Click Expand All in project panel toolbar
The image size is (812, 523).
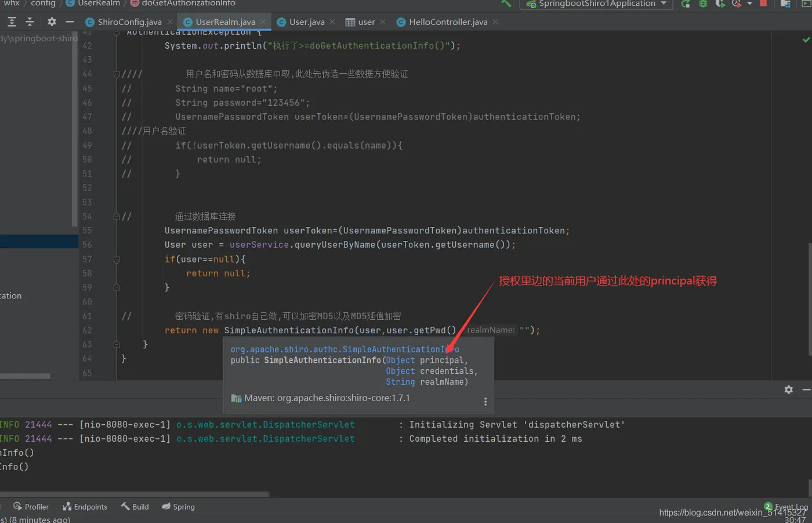click(12, 22)
